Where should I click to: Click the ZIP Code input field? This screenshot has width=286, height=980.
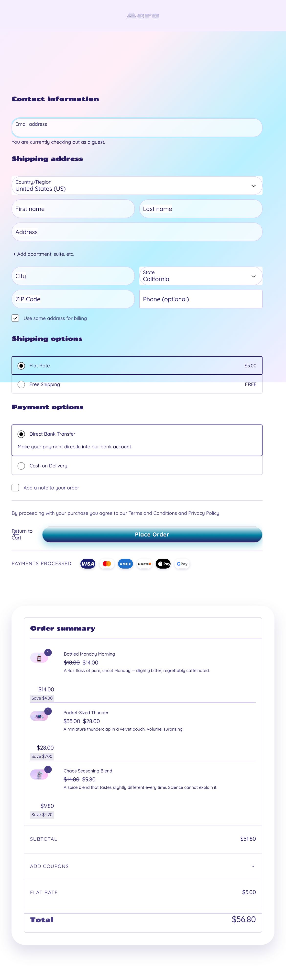(73, 299)
